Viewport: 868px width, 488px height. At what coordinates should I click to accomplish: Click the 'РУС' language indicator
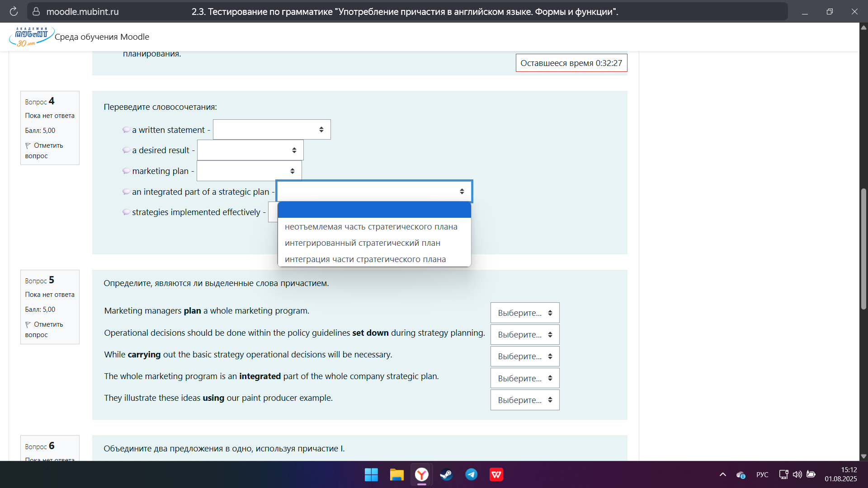pyautogui.click(x=762, y=474)
